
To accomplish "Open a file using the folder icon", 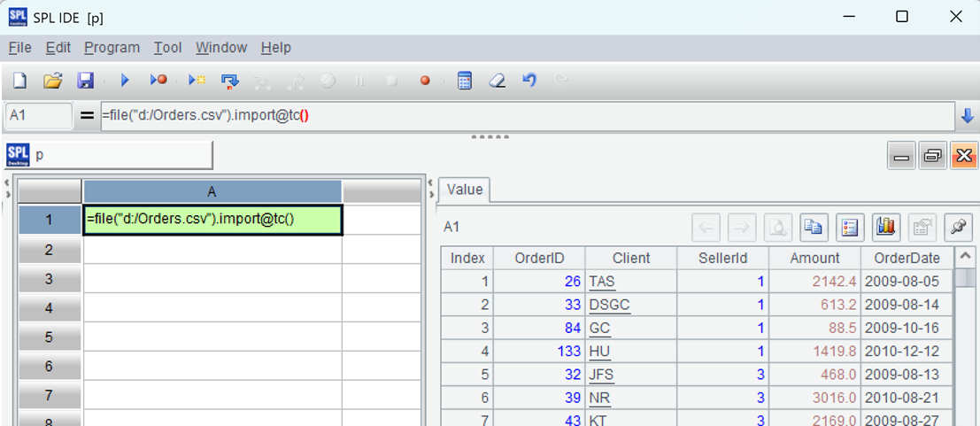I will click(x=53, y=81).
